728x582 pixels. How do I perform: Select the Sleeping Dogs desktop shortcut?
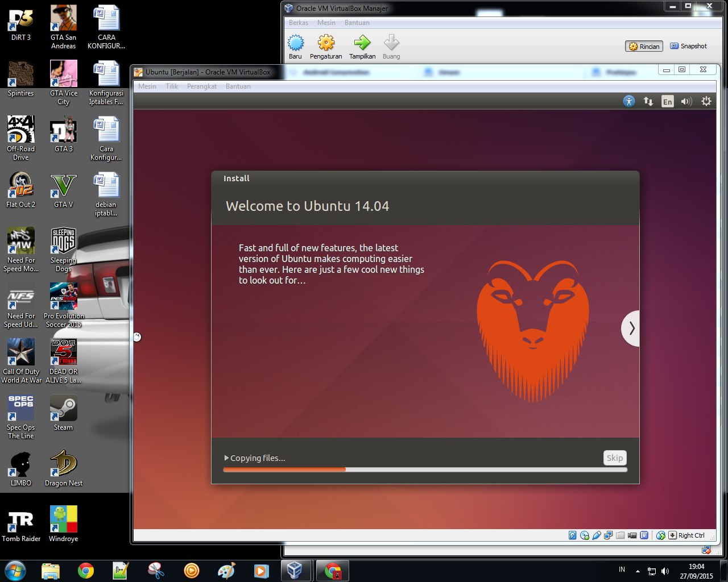pyautogui.click(x=64, y=250)
